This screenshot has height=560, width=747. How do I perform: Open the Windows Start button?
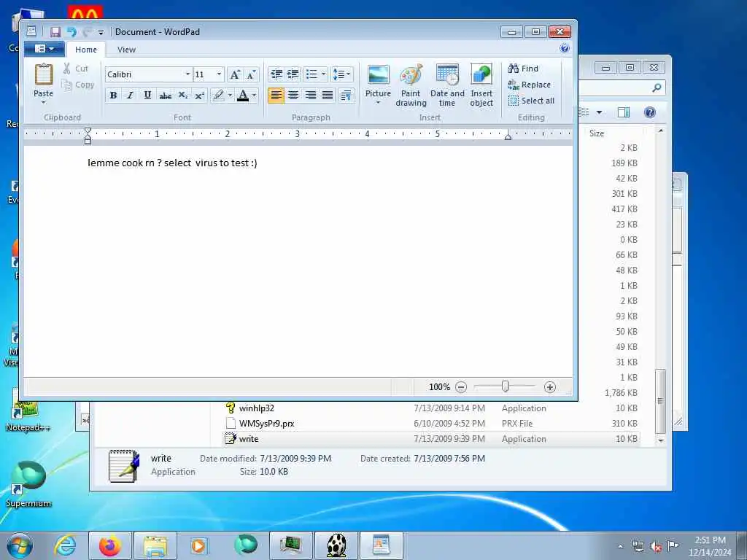pos(20,545)
